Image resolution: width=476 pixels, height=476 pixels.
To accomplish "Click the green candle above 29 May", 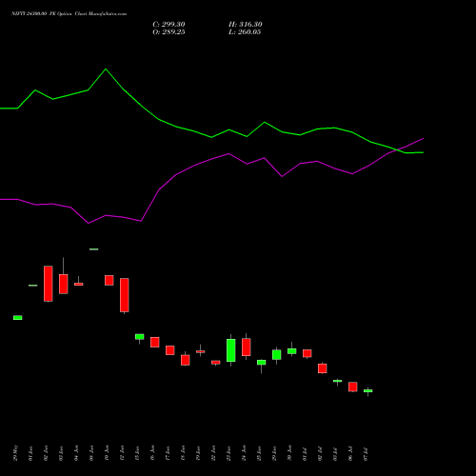I will [18, 318].
